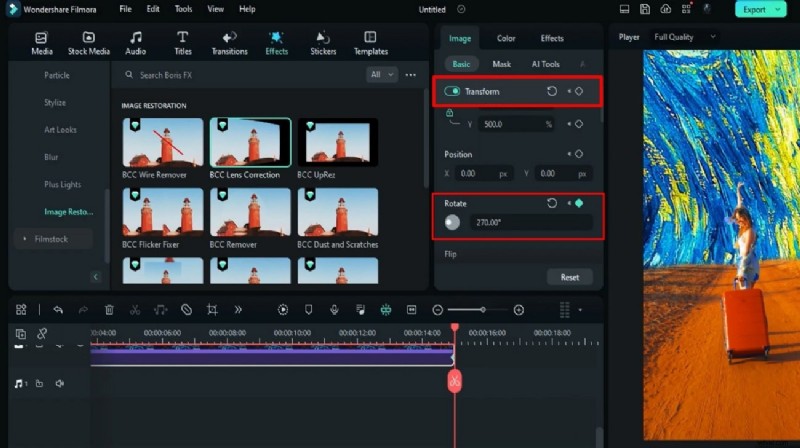Click the timeline zoom slider

pyautogui.click(x=482, y=310)
